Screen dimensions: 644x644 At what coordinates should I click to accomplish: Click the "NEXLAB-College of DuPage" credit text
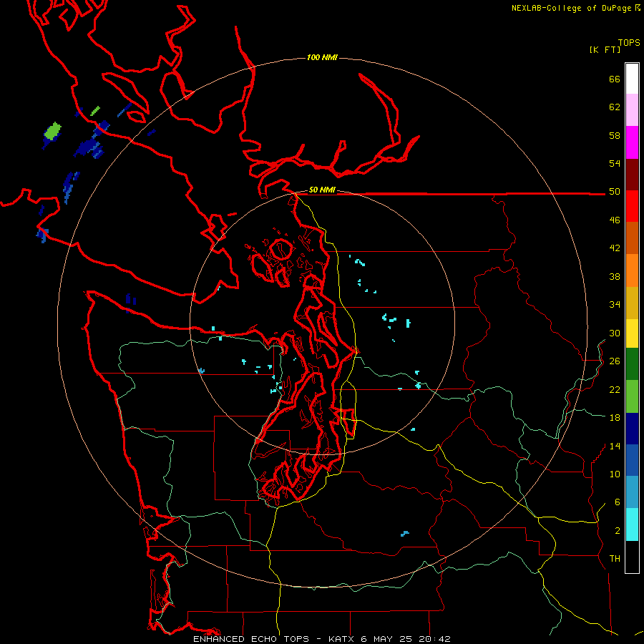pyautogui.click(x=572, y=8)
